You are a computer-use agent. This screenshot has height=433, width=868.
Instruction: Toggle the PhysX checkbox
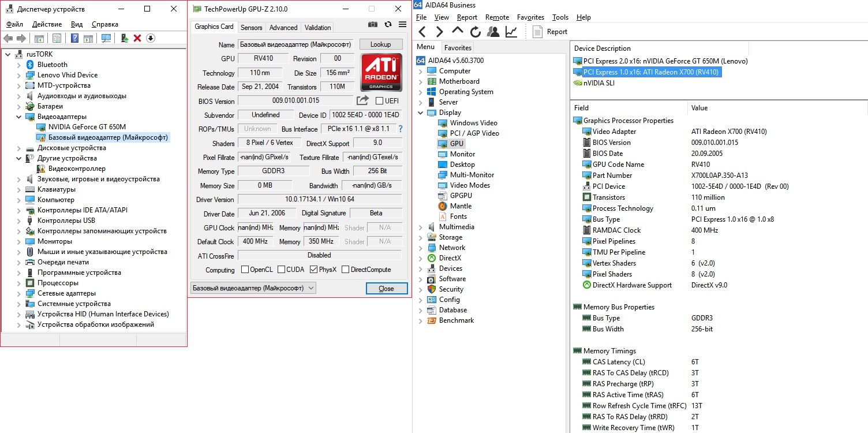click(314, 270)
